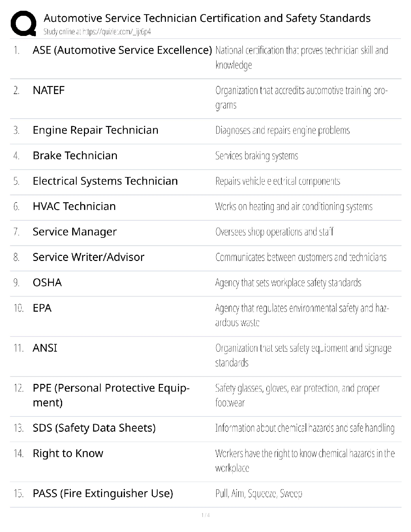
Task: Select the OSHA term
Action: 47,282
